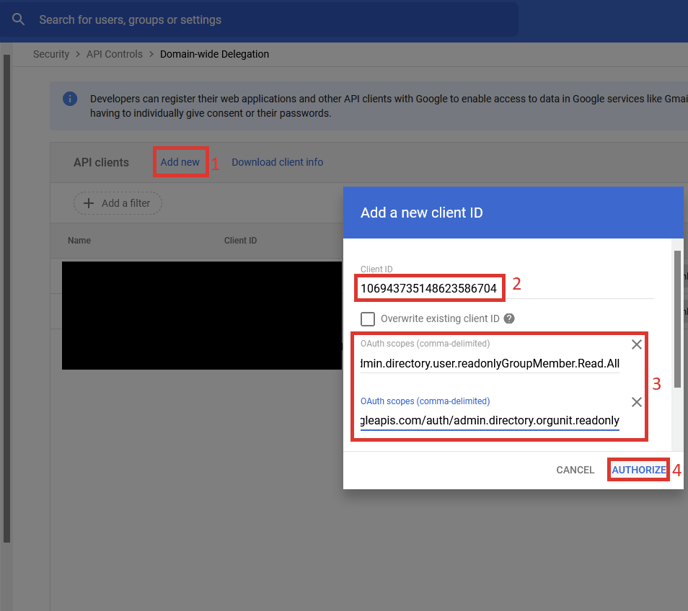Remove the second OAuth scopes entry
Image resolution: width=688 pixels, height=611 pixels.
pos(636,402)
